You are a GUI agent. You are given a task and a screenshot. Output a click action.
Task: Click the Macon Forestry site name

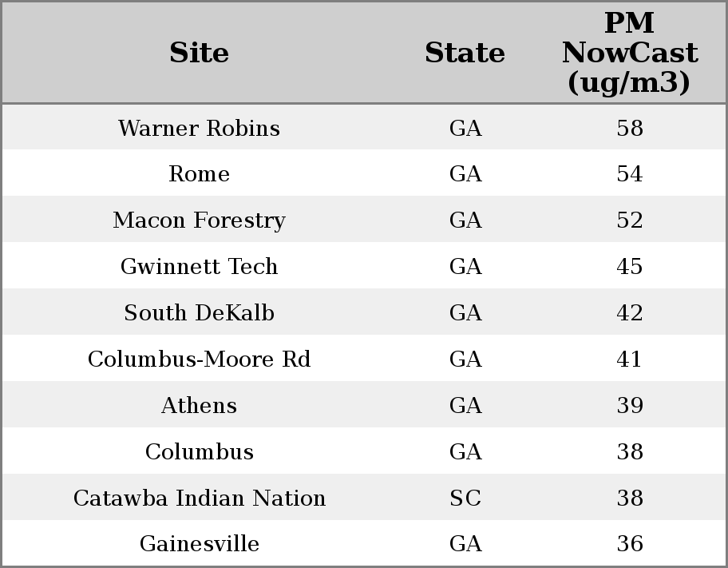199,220
